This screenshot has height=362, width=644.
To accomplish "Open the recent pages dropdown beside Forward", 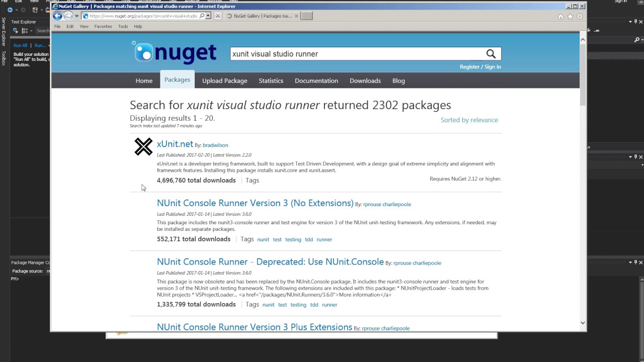I will coord(77,16).
